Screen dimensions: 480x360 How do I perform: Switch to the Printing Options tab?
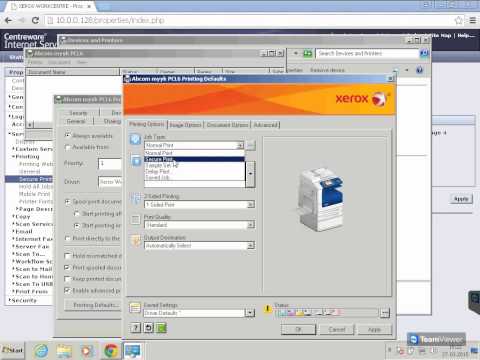tap(147, 124)
